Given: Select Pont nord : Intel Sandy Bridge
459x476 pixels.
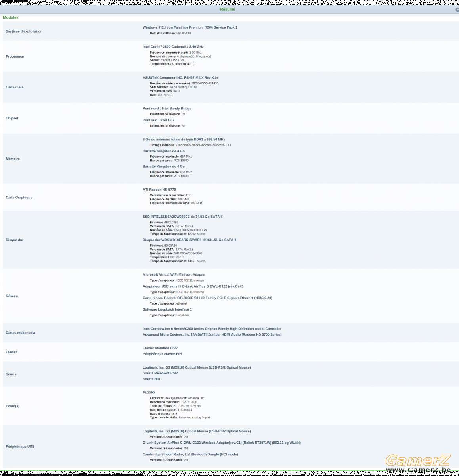Looking at the screenshot, I should pyautogui.click(x=167, y=109).
